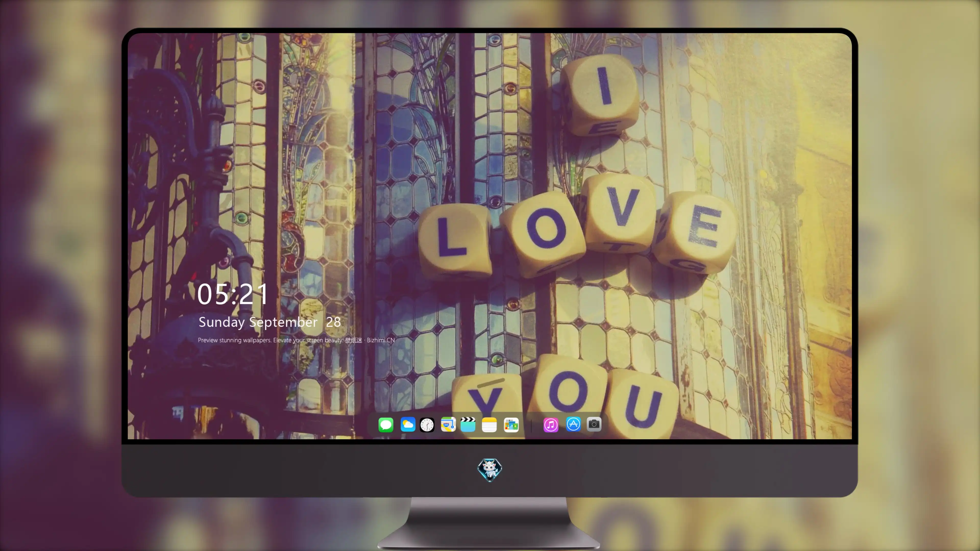Click the "Sunday September 28" date text
Viewport: 980px width, 551px height.
pos(270,322)
